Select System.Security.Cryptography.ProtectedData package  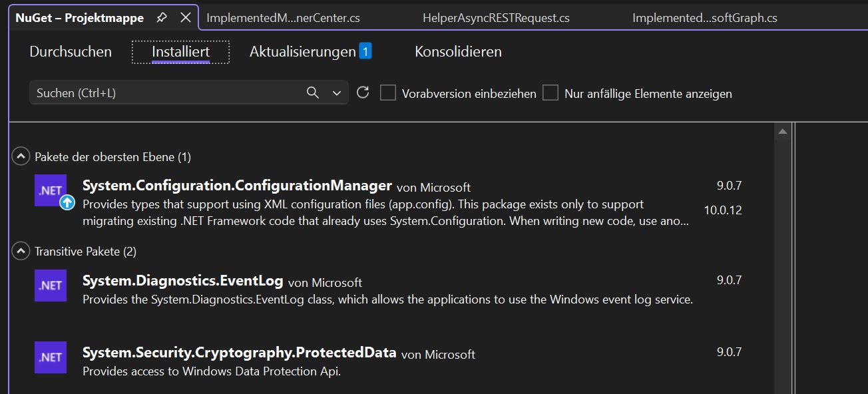(240, 353)
